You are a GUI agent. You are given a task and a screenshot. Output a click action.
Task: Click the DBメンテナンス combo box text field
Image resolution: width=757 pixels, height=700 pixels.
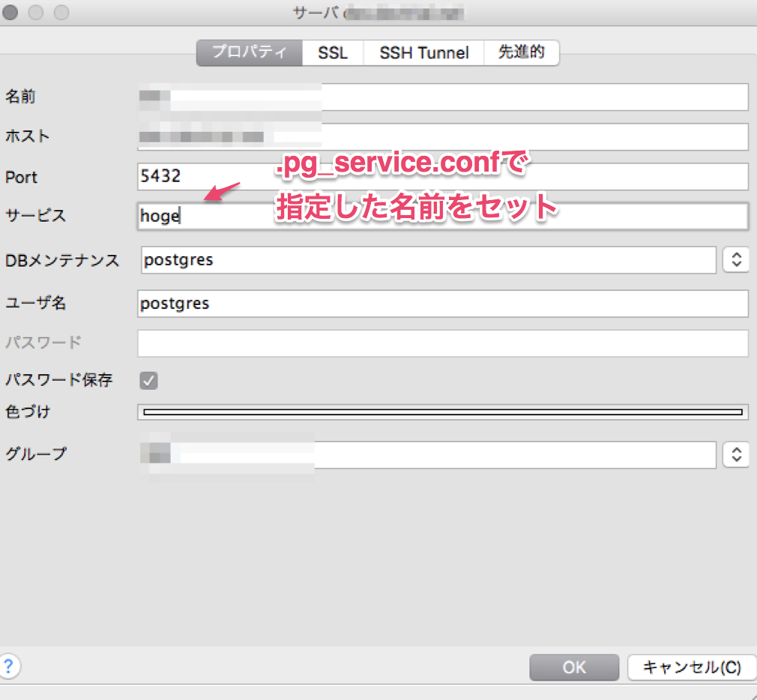[428, 260]
